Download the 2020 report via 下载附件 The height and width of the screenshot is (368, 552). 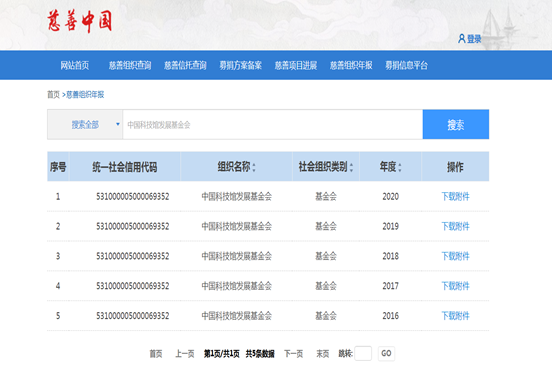click(456, 197)
